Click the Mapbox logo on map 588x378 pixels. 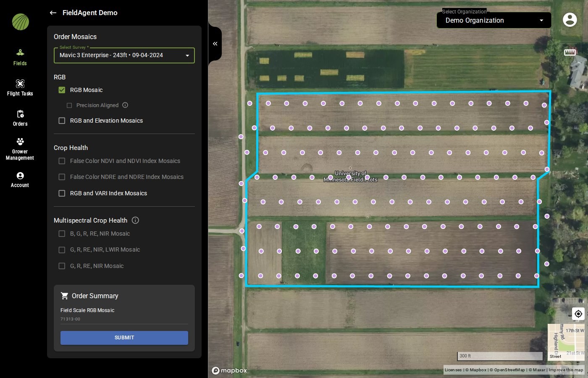(x=229, y=370)
